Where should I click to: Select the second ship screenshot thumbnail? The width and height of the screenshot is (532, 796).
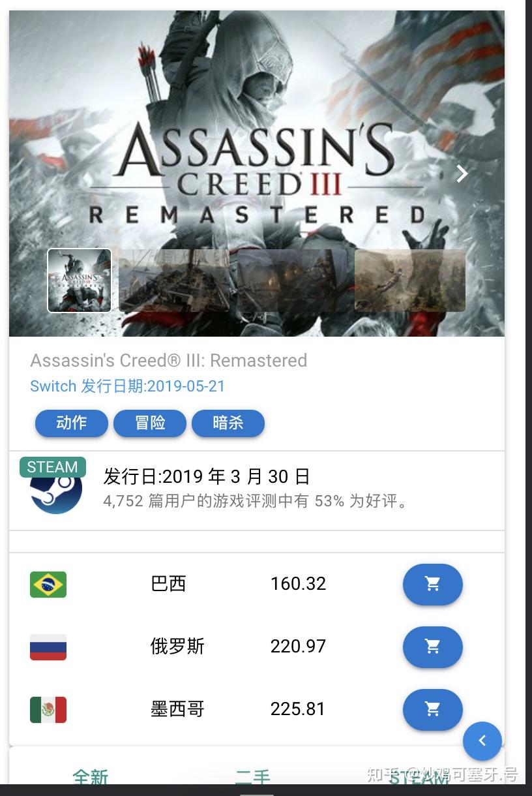click(174, 281)
